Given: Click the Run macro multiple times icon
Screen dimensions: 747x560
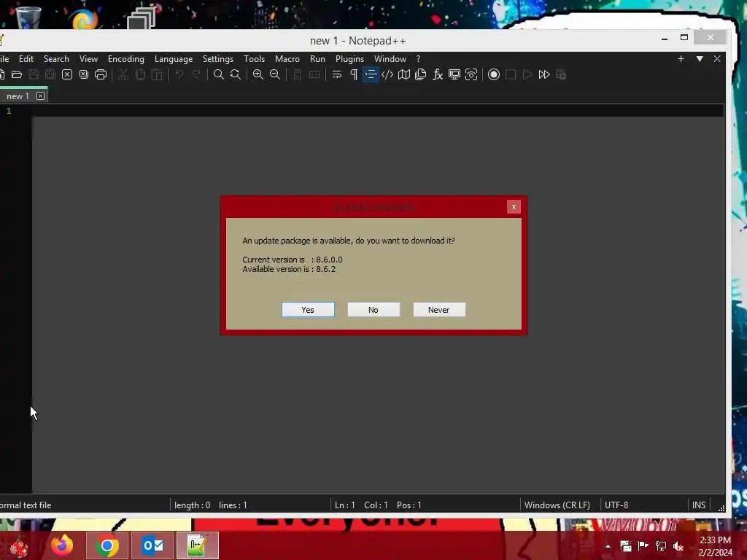Looking at the screenshot, I should [x=544, y=74].
